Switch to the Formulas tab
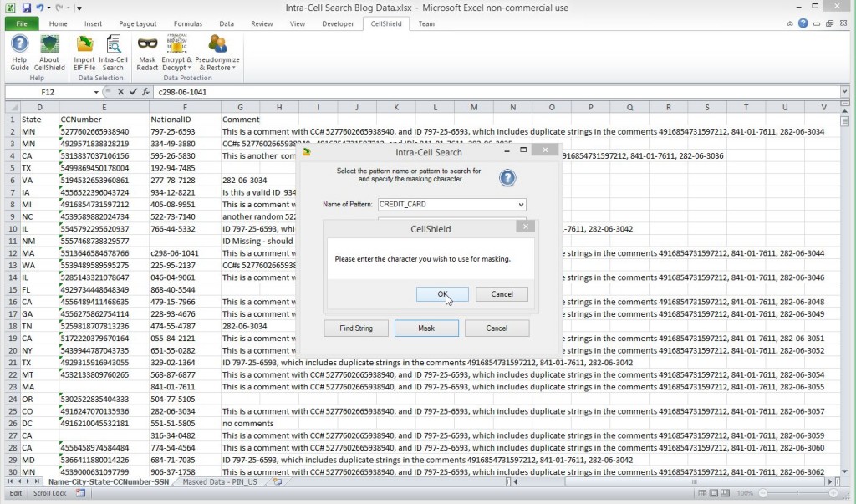 pos(188,23)
